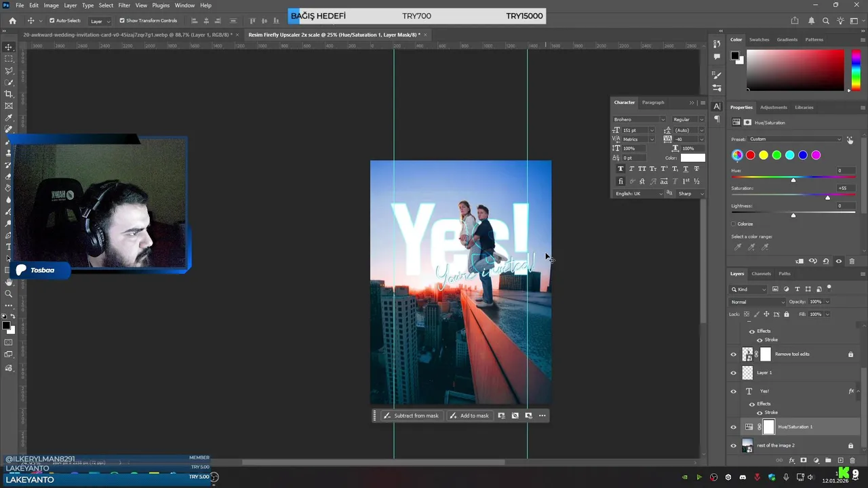
Task: Click the white text Color swatch
Action: (692, 158)
